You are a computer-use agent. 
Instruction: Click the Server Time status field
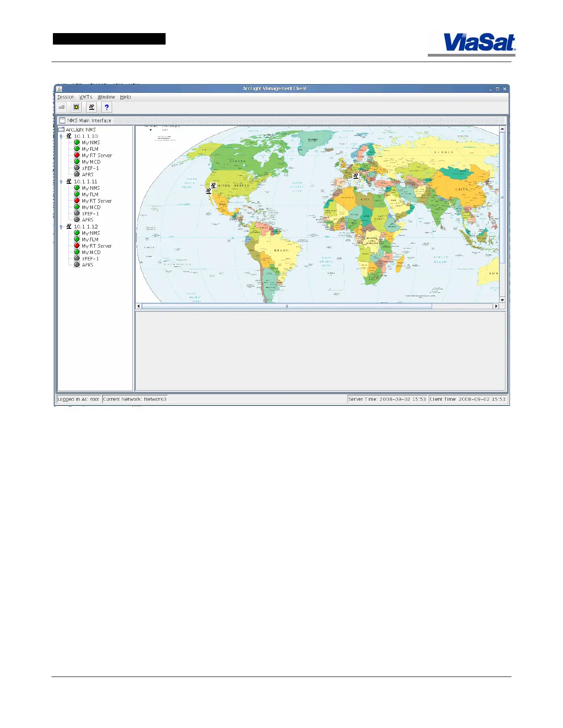pyautogui.click(x=387, y=399)
